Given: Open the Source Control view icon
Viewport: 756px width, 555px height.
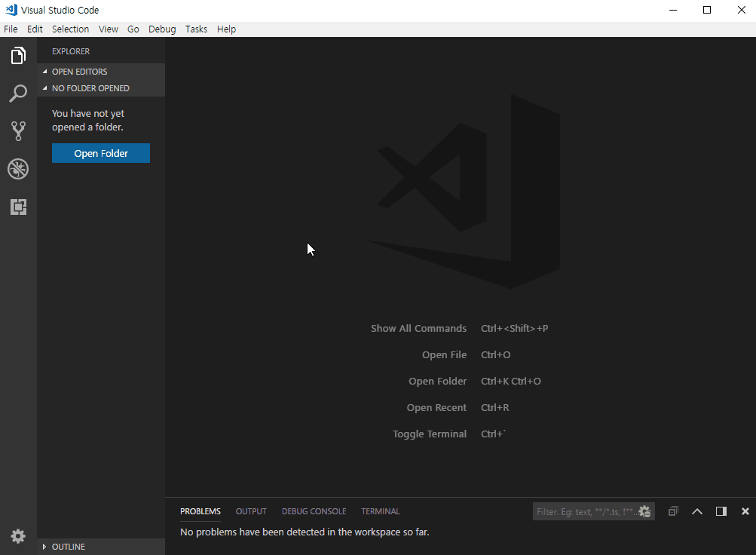Looking at the screenshot, I should [18, 130].
